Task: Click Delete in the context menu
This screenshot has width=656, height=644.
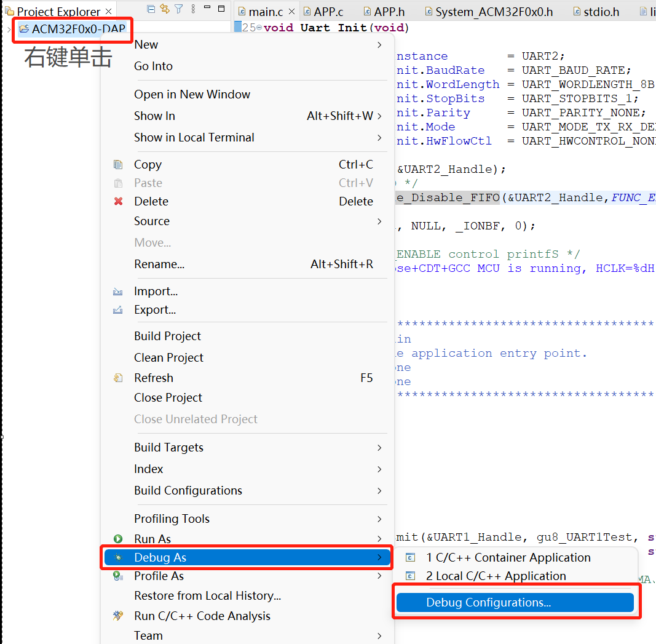Action: click(151, 201)
